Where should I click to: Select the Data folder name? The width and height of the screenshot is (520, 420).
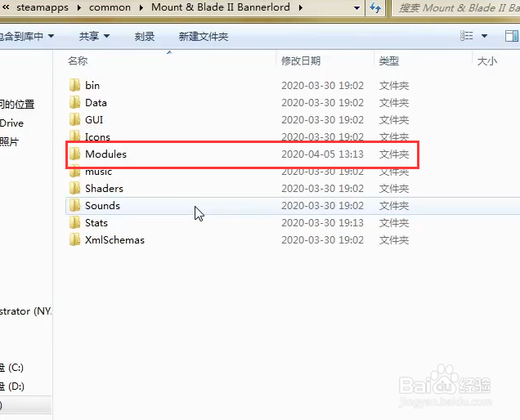click(x=96, y=103)
